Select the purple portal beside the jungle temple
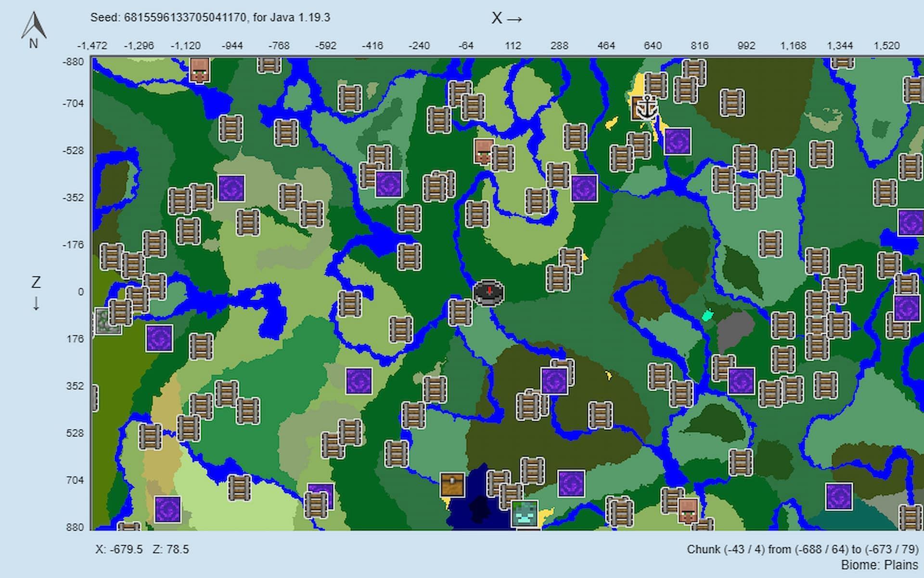This screenshot has height=578, width=924. click(159, 338)
